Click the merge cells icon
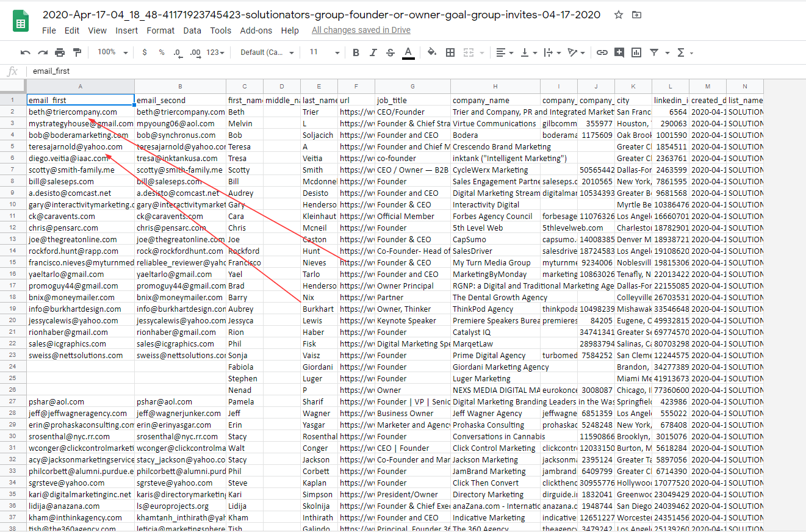This screenshot has height=532, width=806. coord(468,52)
